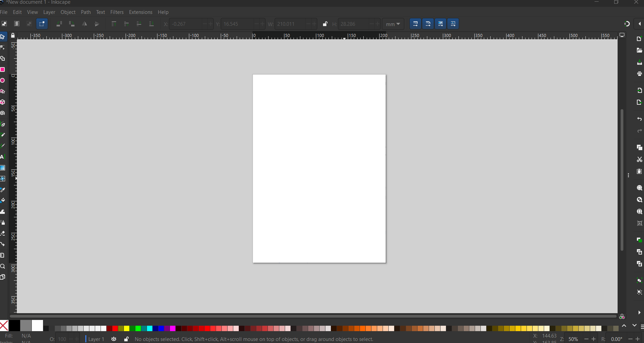Toggle move gradients with object

point(441,24)
